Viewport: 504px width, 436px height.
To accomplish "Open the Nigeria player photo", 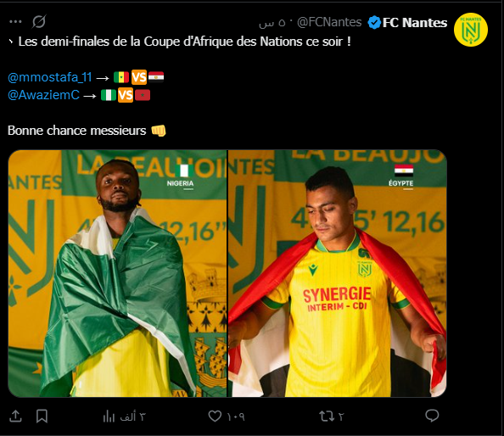I will [x=117, y=273].
